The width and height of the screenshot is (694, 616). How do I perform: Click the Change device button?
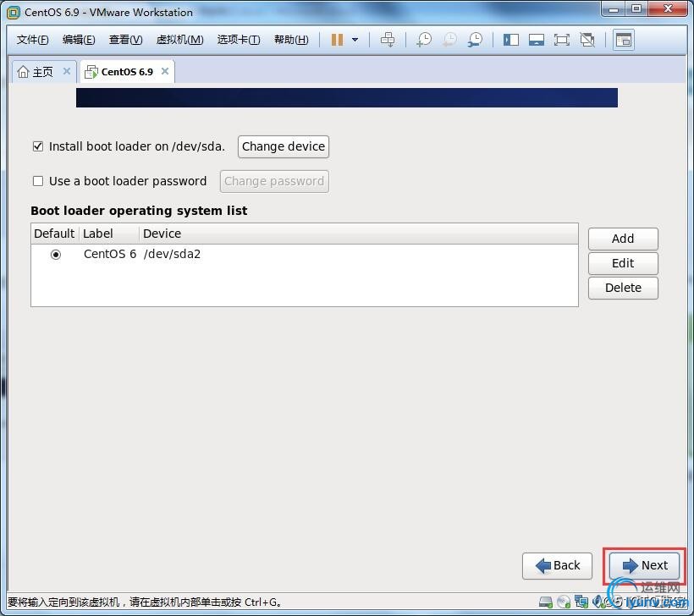284,146
